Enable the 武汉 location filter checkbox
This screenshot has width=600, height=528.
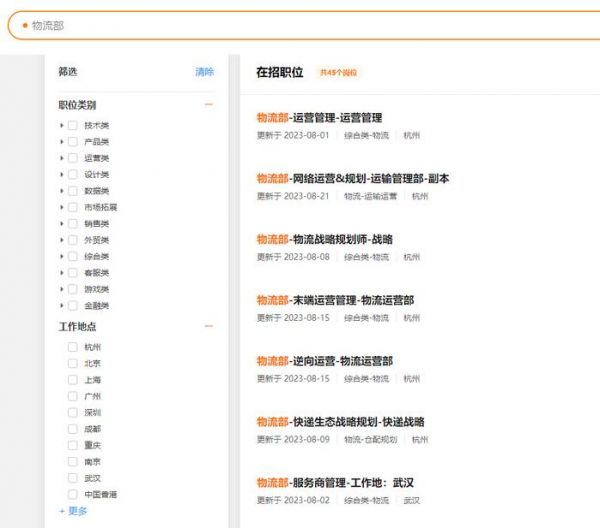73,478
